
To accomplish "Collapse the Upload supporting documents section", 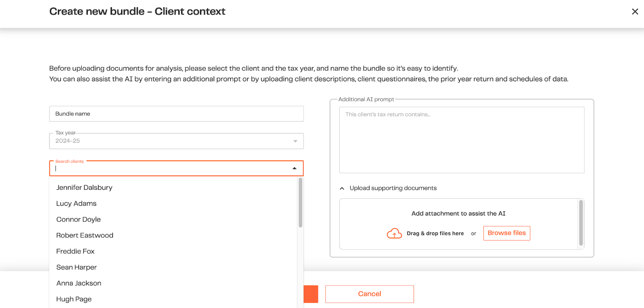I will coord(342,188).
